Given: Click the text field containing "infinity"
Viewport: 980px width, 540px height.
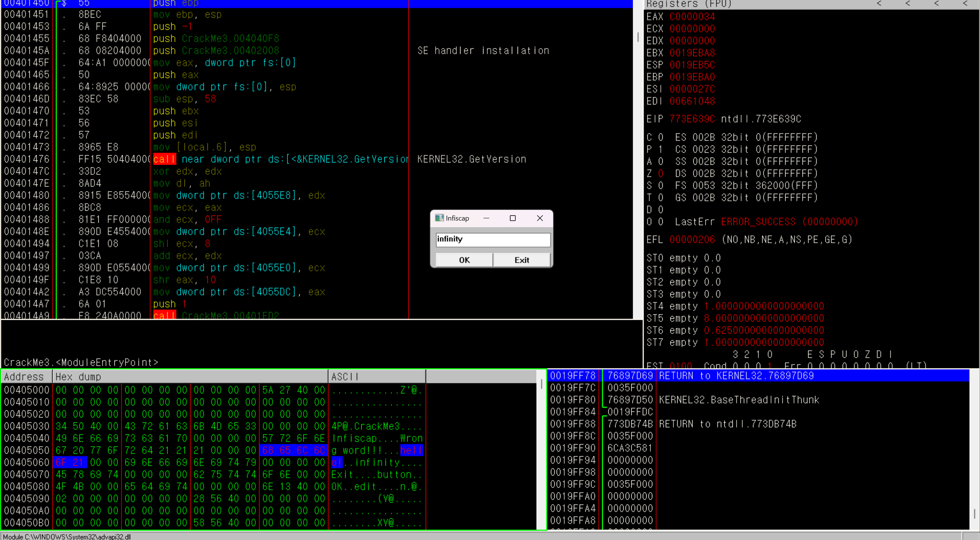Looking at the screenshot, I should point(493,239).
